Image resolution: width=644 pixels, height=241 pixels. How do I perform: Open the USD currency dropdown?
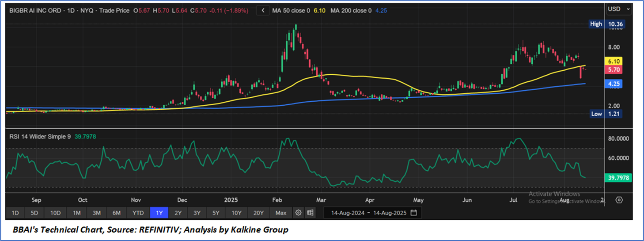pyautogui.click(x=619, y=9)
